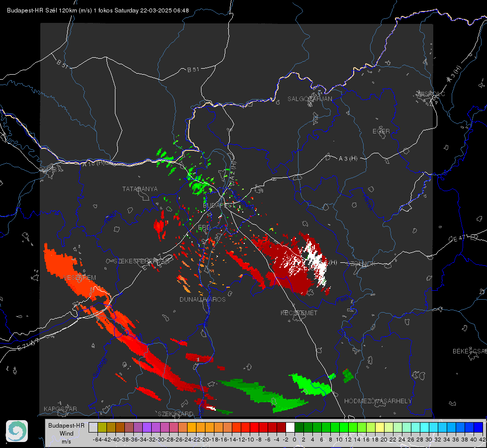This screenshot has height=448, width=487.
Task: Pick the light gray first legend swatch
Action: [x=93, y=427]
